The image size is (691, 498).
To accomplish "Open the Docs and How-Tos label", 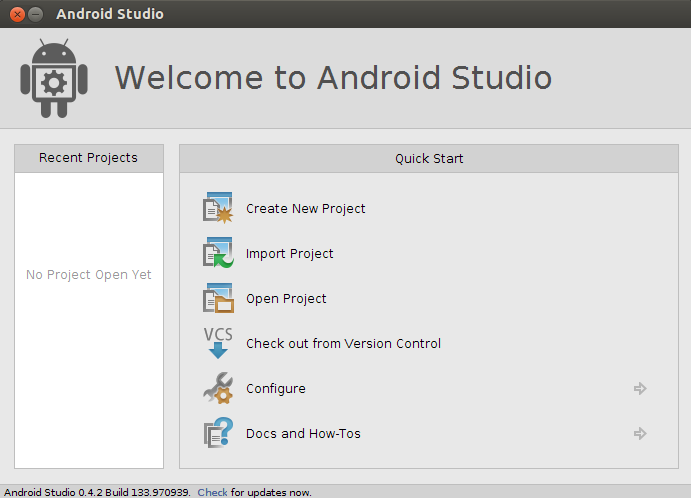I will point(303,434).
